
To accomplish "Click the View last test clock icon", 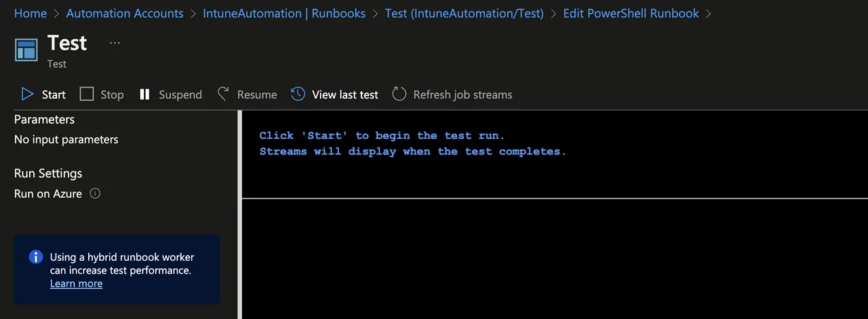I will (298, 94).
